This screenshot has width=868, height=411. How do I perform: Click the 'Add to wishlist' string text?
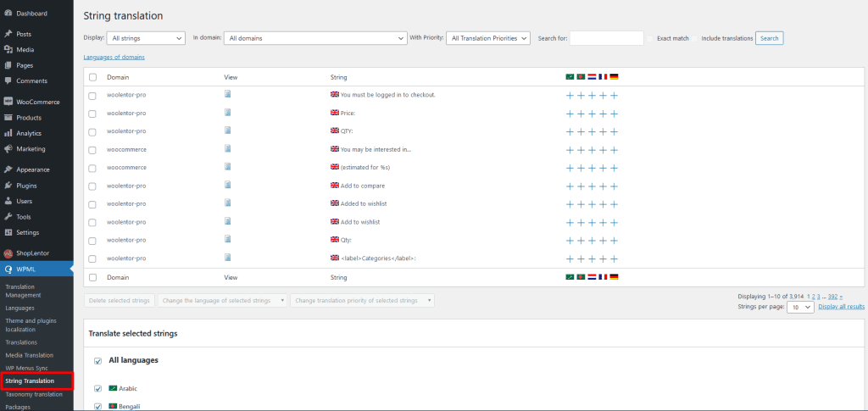[x=360, y=222]
